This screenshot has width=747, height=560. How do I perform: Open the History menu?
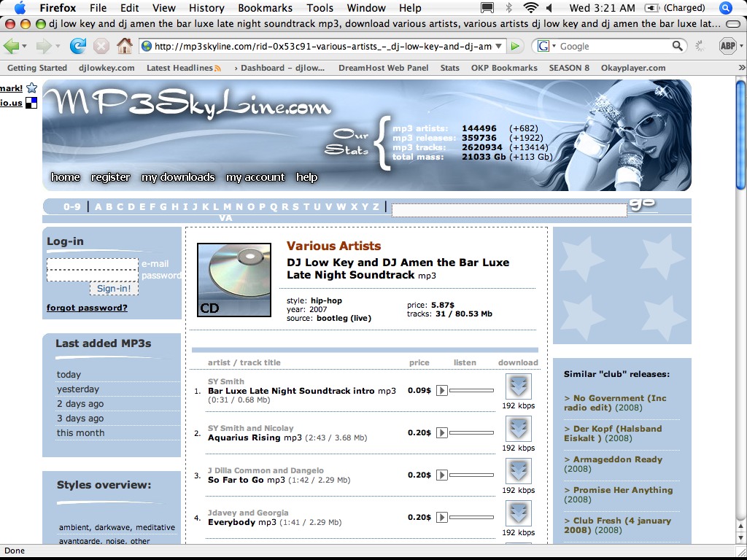coord(206,8)
